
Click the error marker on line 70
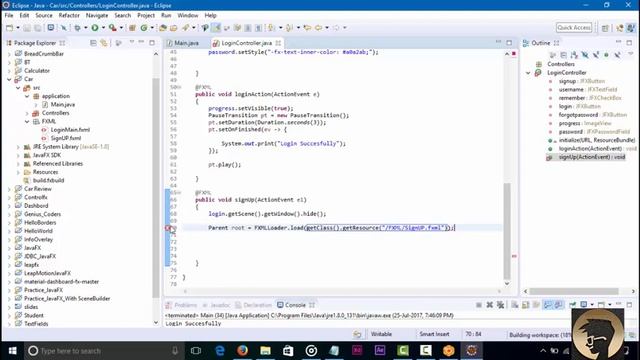(x=168, y=228)
